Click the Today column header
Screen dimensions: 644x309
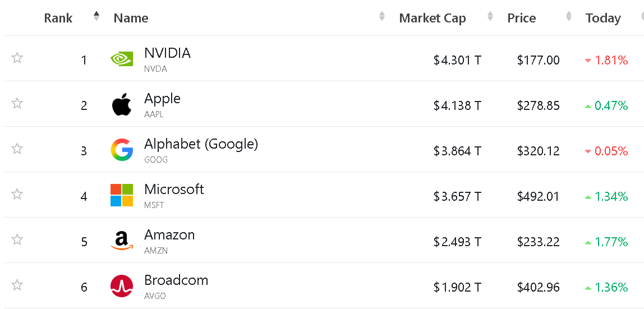pyautogui.click(x=603, y=18)
